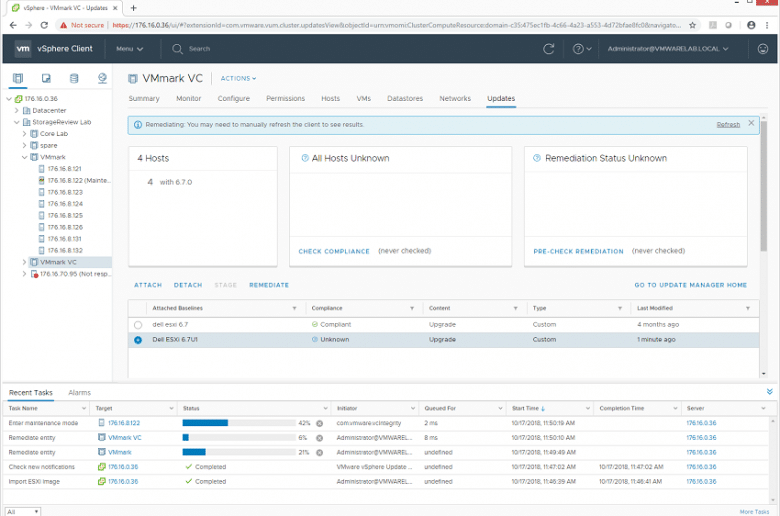Click CHECK COMPLIANCE

pyautogui.click(x=334, y=251)
